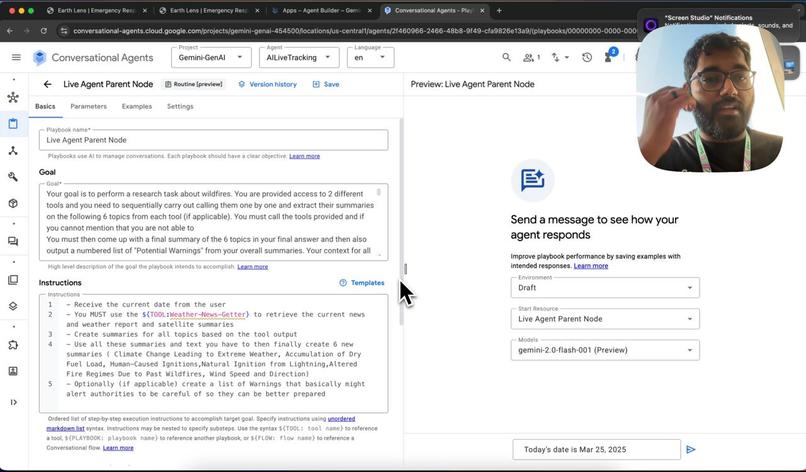Close the second Earth Lens browser tab
806x472 pixels.
(x=257, y=10)
